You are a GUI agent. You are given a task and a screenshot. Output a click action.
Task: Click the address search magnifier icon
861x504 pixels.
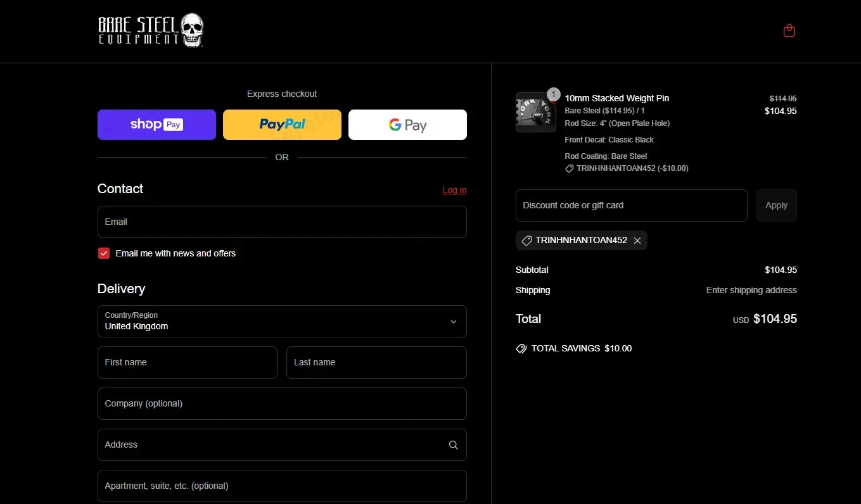click(454, 445)
